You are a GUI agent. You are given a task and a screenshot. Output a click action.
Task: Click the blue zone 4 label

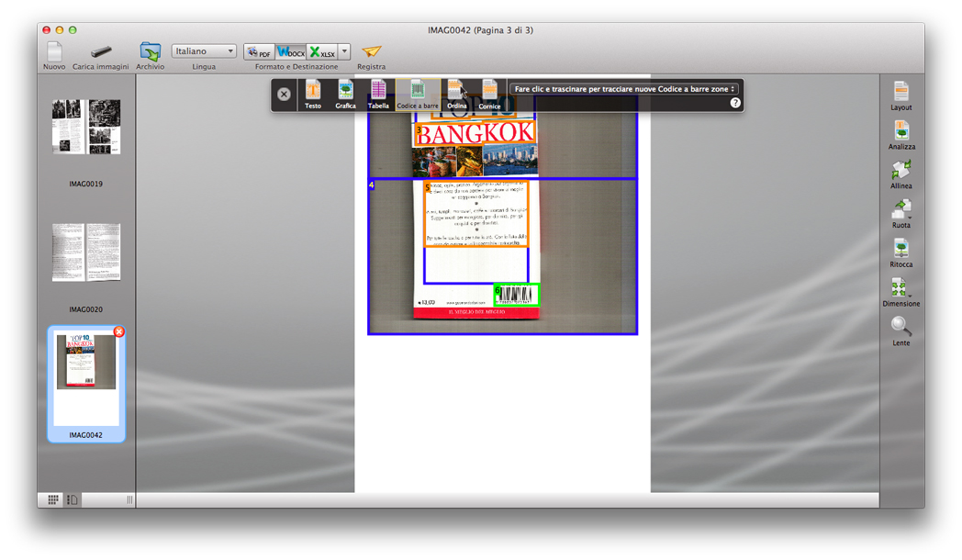point(371,185)
